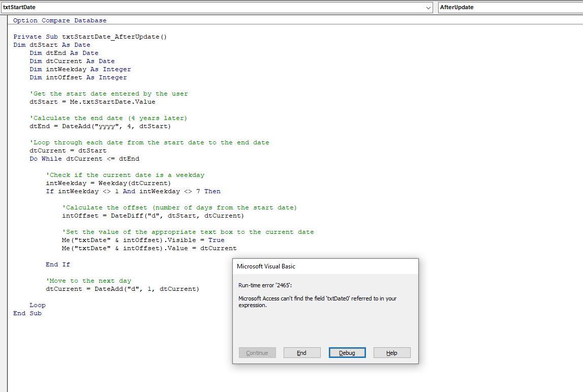Click the comment 'Get the start date entered by the user'

[109, 94]
